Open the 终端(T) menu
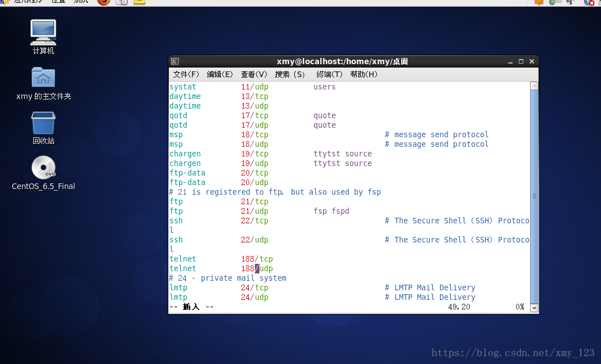 (330, 74)
